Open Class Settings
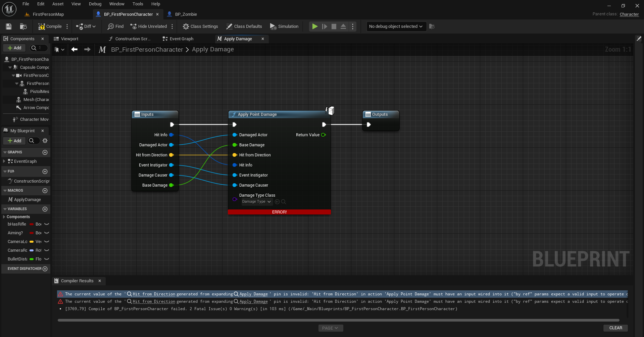Viewport: 644px width, 337px height. (200, 27)
